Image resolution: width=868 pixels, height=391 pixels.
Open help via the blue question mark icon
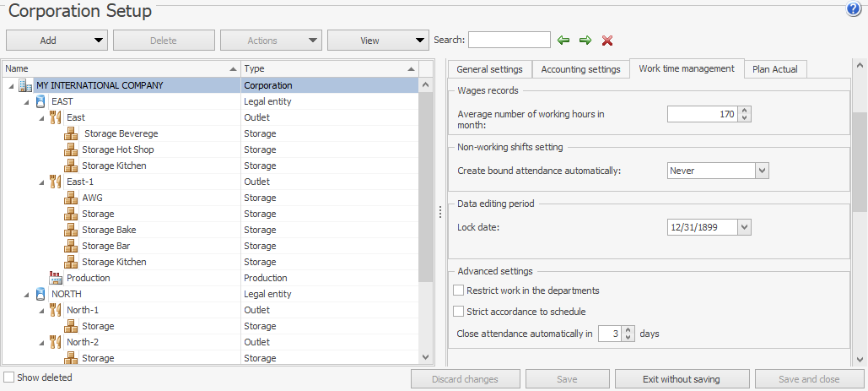click(853, 10)
